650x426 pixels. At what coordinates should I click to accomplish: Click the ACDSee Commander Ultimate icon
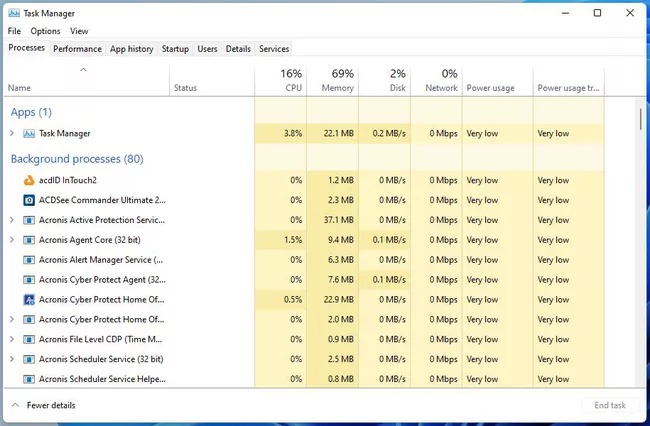pyautogui.click(x=29, y=200)
